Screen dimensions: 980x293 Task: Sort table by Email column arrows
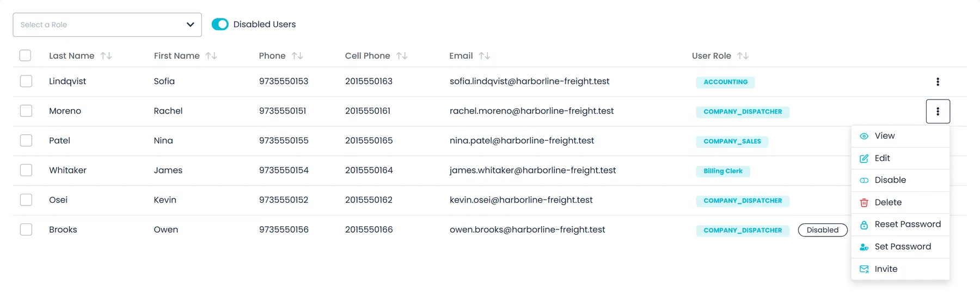click(x=484, y=56)
